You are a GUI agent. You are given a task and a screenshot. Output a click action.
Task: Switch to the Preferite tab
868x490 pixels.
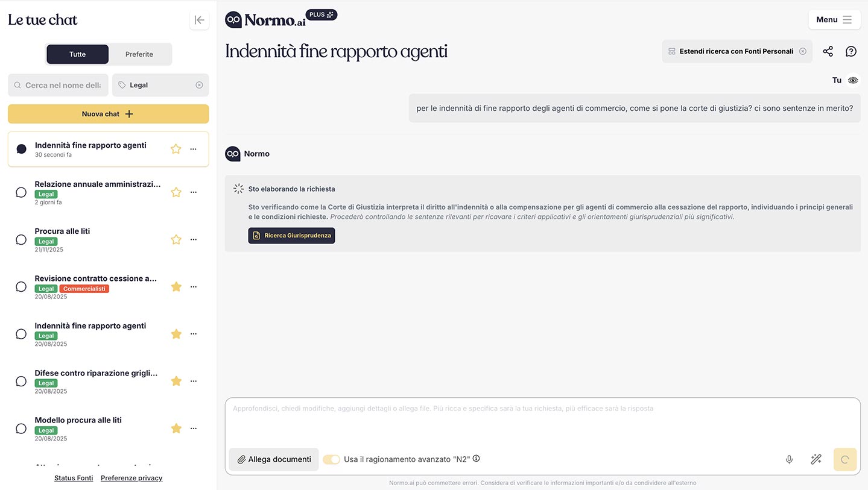pos(139,54)
